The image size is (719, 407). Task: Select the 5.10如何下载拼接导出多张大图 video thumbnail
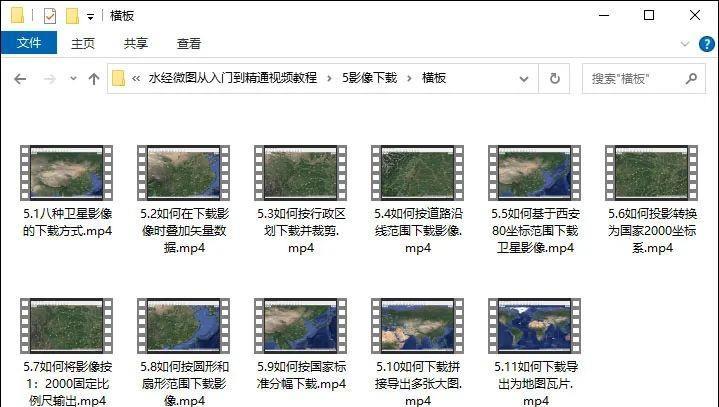pos(418,326)
